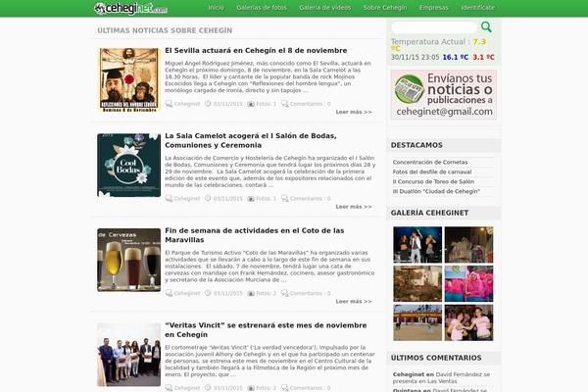Open headline El Sevilla actuará en Cehegín

coord(256,50)
